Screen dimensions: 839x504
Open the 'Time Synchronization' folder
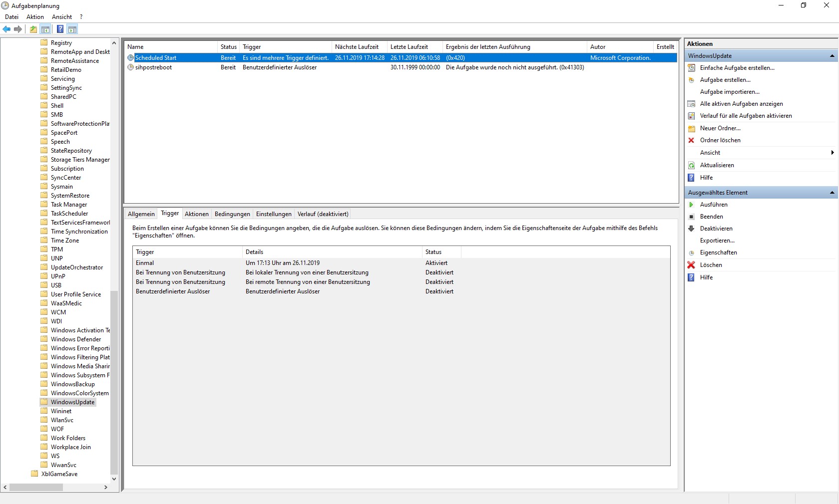tap(79, 232)
